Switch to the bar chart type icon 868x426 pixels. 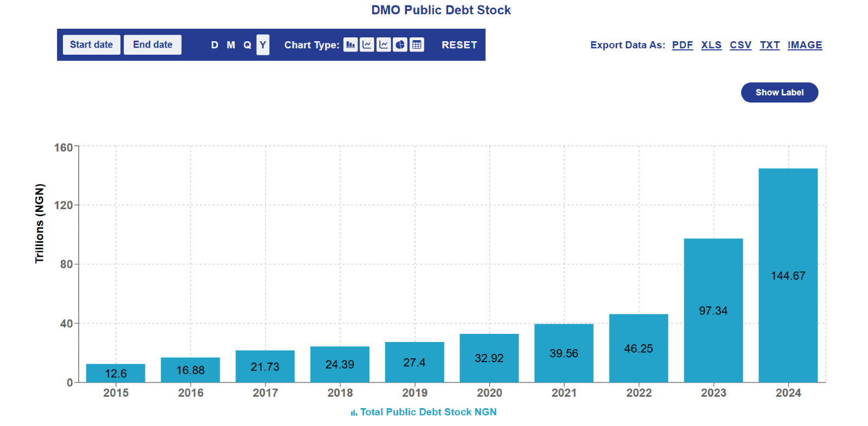pos(350,45)
